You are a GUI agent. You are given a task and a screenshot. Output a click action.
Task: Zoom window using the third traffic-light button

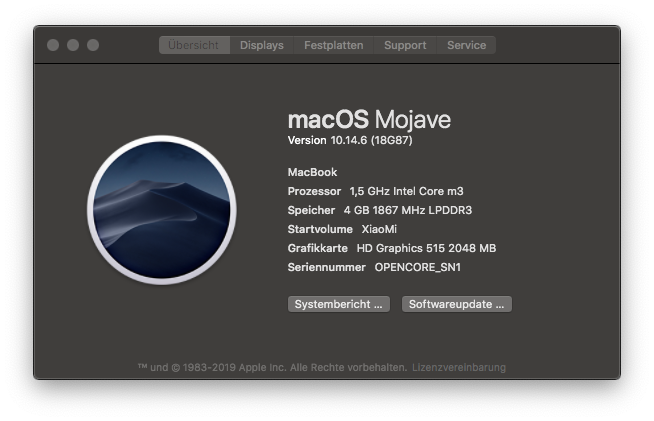pos(93,45)
